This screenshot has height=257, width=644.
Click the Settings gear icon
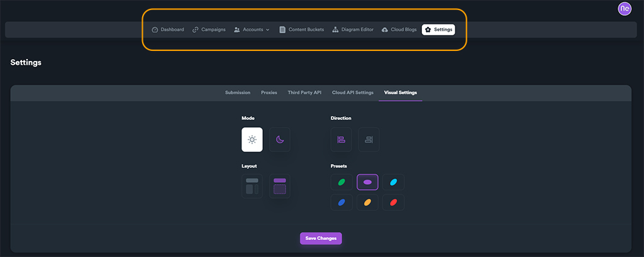tap(428, 30)
